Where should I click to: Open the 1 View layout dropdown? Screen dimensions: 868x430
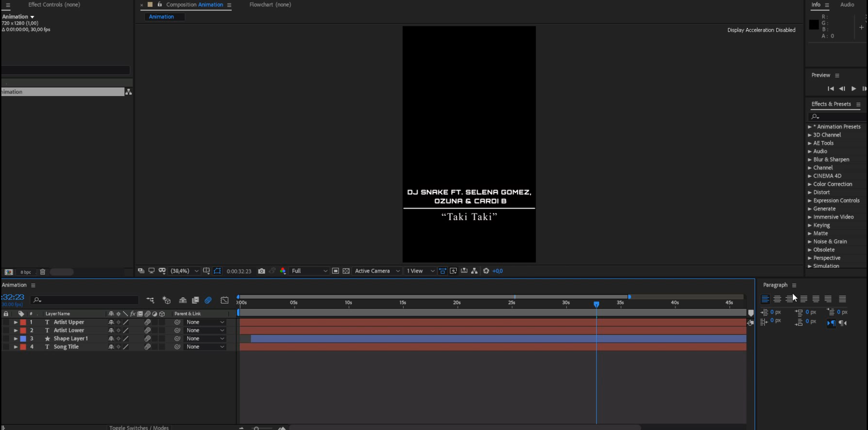[x=420, y=271]
